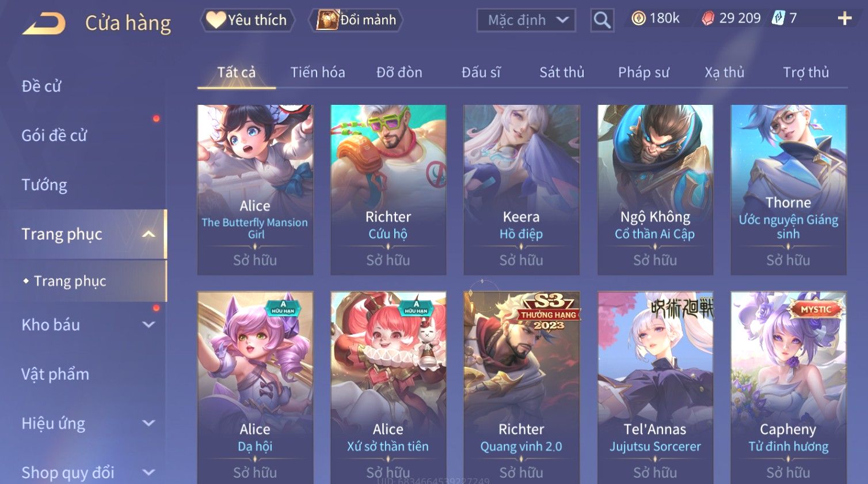The image size is (868, 484).
Task: Switch to the Pháp sư tab
Action: (x=644, y=72)
